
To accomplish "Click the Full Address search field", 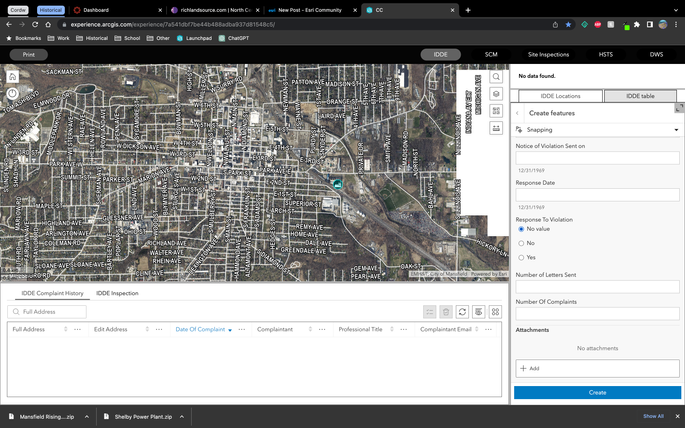I will pos(52,312).
